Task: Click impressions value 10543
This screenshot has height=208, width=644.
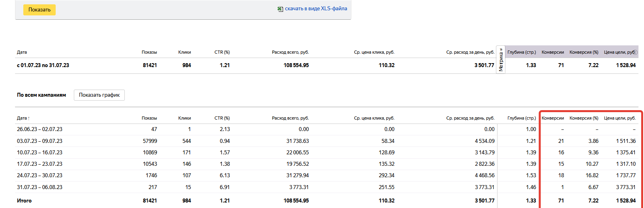Action: (x=150, y=164)
